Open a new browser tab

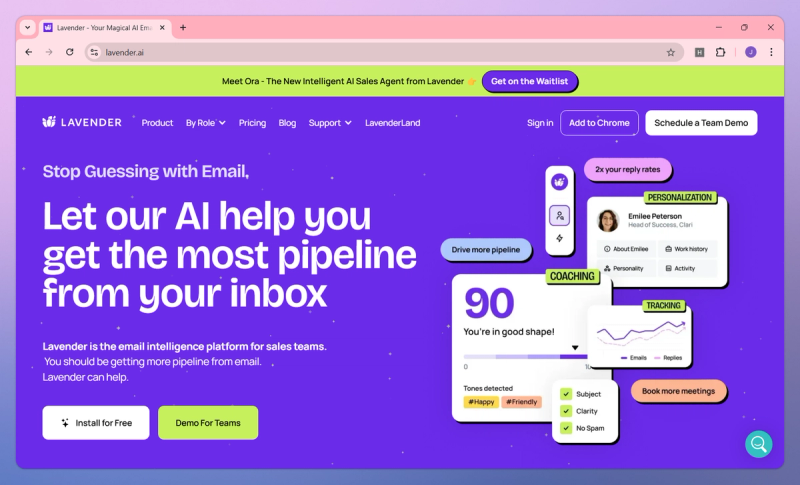183,28
